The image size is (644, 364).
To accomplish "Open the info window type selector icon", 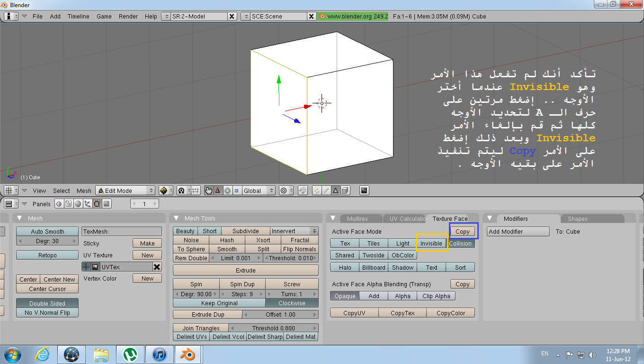I will click(x=11, y=16).
